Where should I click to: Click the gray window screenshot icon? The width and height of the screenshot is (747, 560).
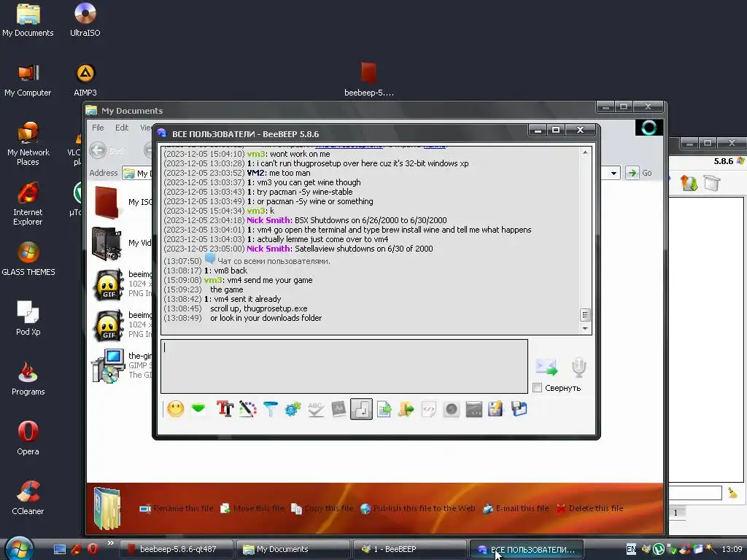click(474, 409)
